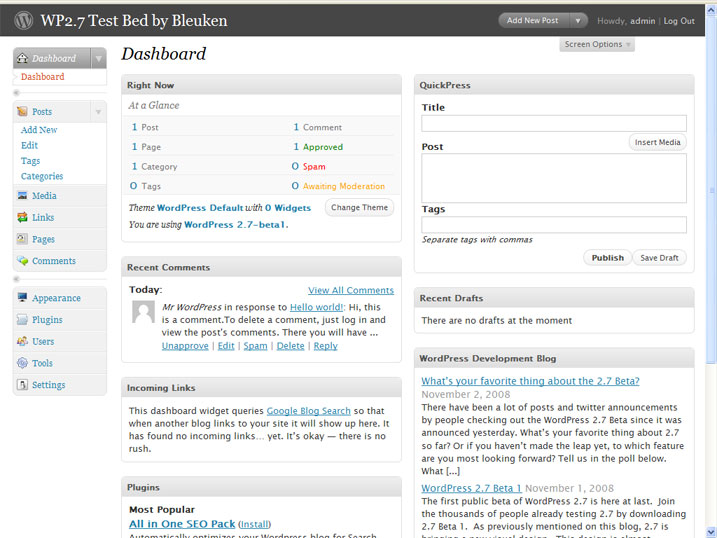The image size is (717, 538).
Task: Choose Categories under Posts
Action: [42, 176]
